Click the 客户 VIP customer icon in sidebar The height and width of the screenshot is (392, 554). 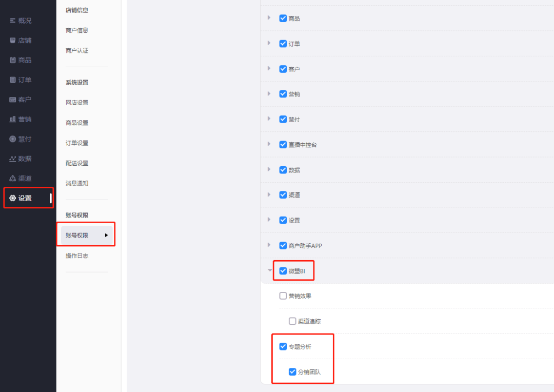(12, 100)
